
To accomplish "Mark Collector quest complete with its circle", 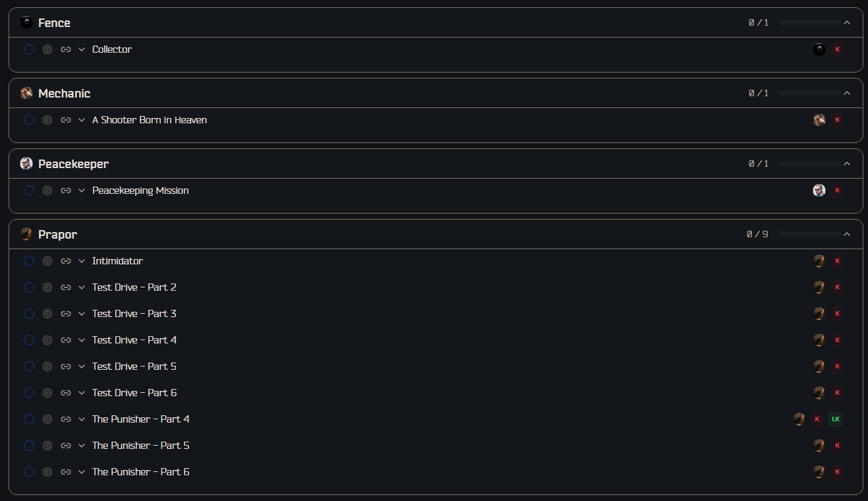I will [x=29, y=49].
